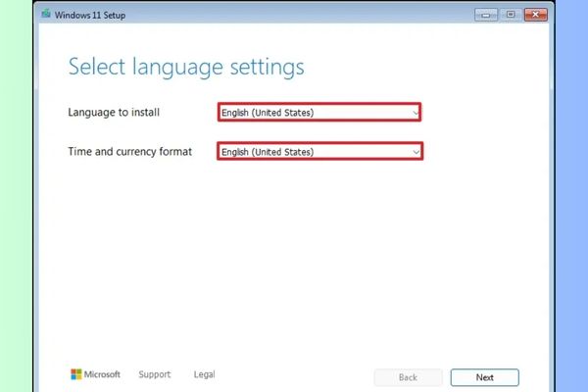
Task: Click the Language to install label
Action: pyautogui.click(x=114, y=113)
